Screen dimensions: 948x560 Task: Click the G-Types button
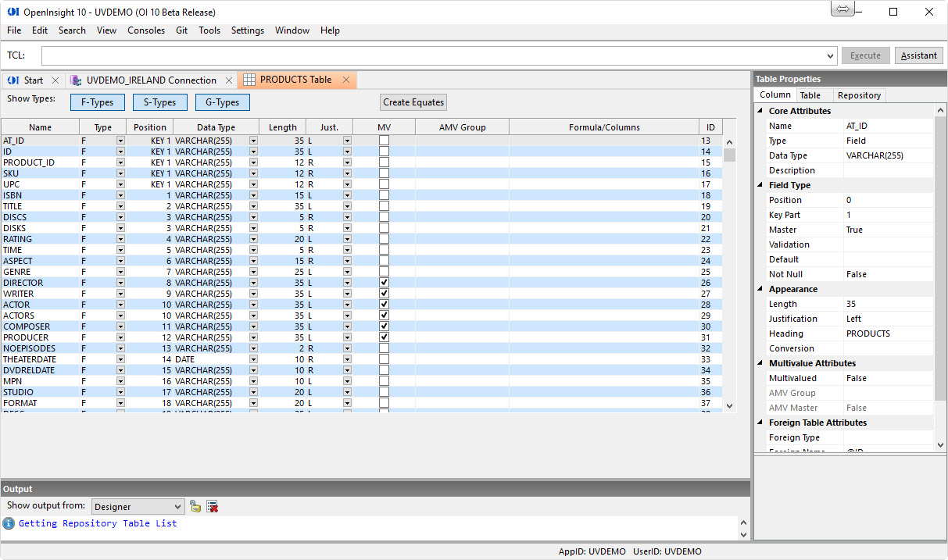coord(223,102)
